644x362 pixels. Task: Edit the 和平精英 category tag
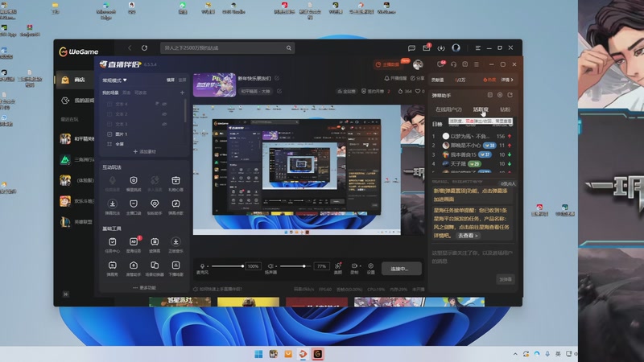tap(279, 91)
